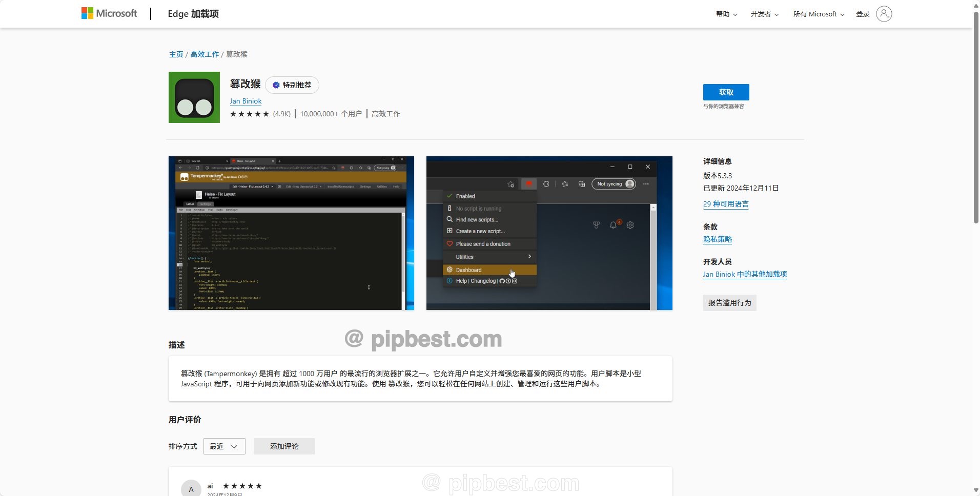Click reviewer ai's avatar icon

click(x=191, y=489)
